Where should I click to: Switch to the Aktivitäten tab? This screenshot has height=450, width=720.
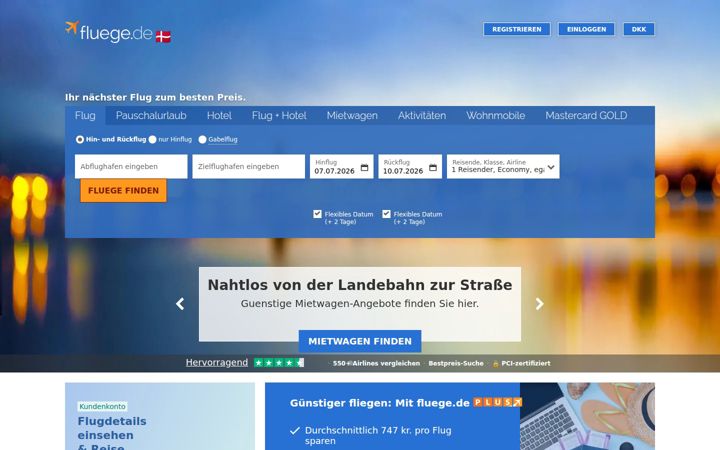coord(422,116)
